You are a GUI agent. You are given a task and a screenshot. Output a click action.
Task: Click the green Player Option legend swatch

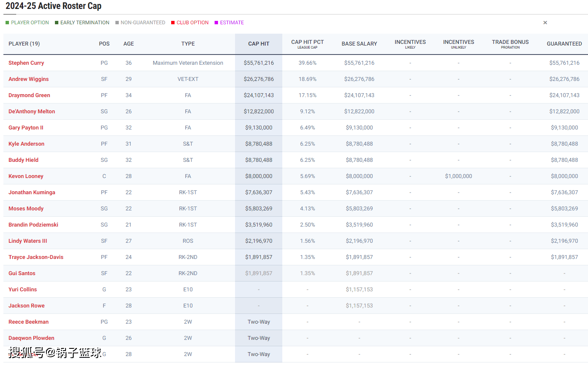(x=7, y=23)
